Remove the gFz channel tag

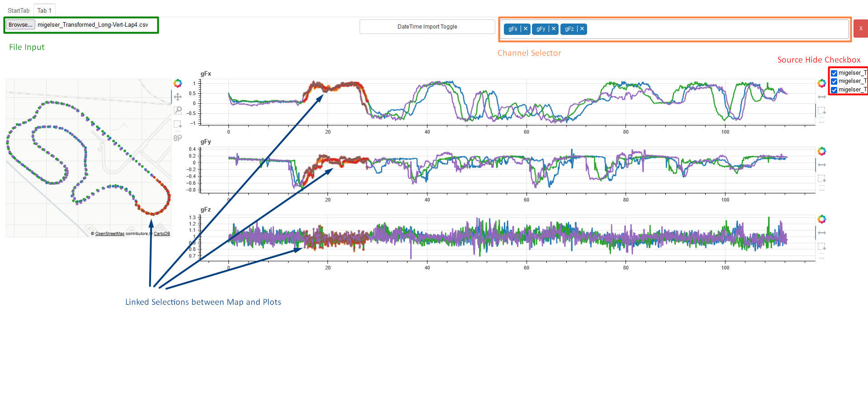582,29
